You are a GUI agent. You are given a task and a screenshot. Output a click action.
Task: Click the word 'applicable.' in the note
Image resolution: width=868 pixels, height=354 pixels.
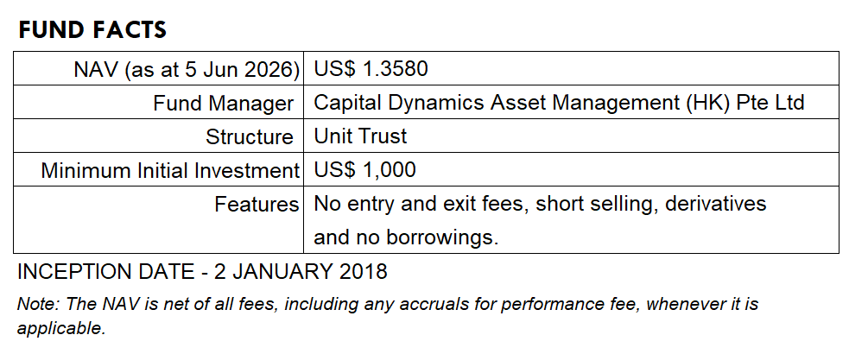pyautogui.click(x=61, y=329)
